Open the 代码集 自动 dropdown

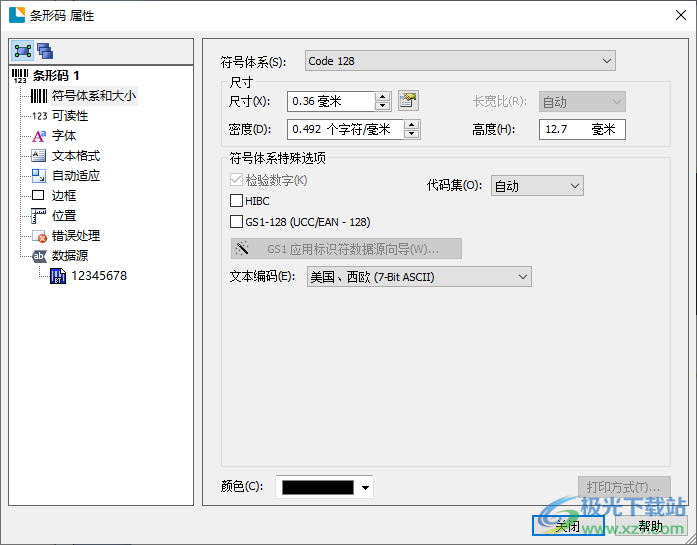pos(537,186)
